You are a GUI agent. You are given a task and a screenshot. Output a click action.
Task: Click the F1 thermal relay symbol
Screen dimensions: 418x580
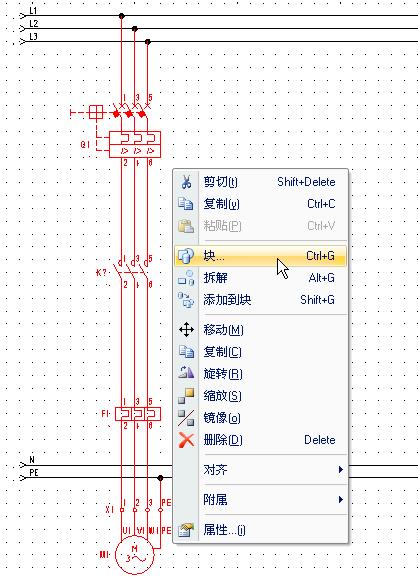[138, 414]
